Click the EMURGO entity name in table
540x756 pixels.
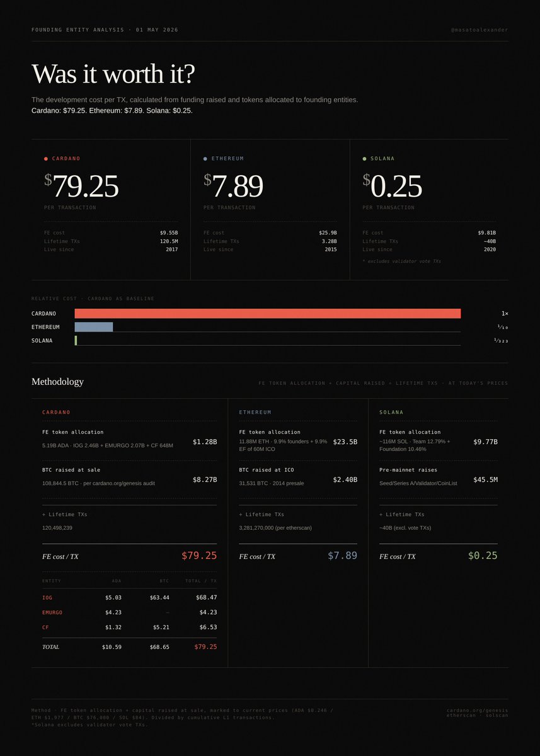[x=52, y=612]
